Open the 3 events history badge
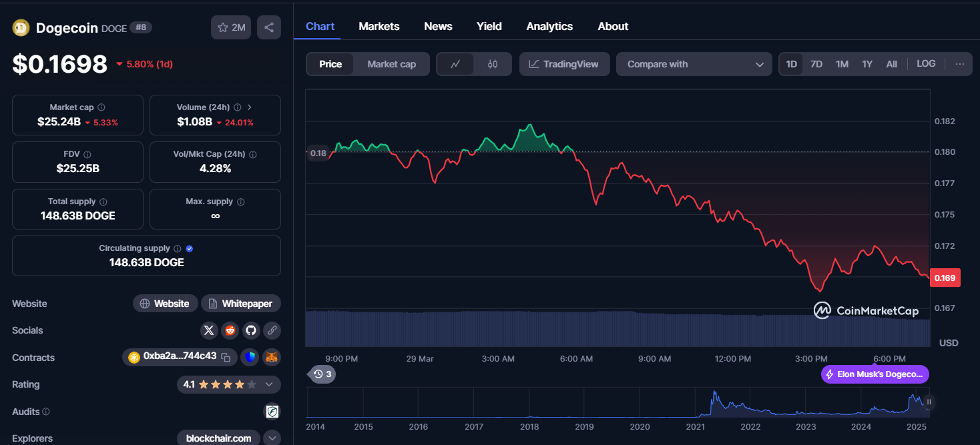Viewport: 980px width, 445px height. (322, 374)
